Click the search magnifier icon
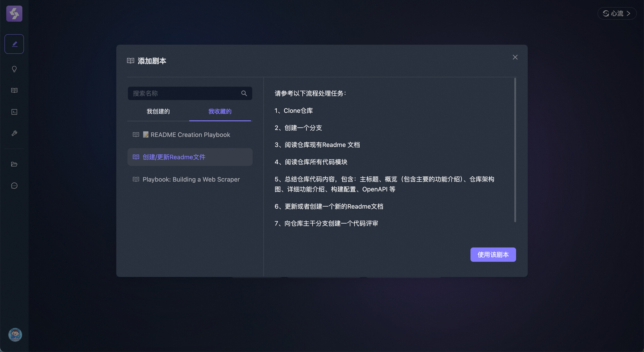Viewport: 644px width, 352px height. [x=244, y=93]
